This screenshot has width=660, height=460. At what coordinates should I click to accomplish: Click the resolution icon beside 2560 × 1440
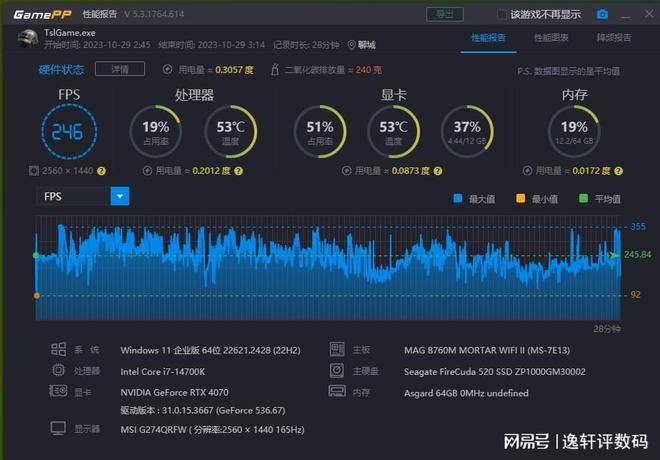[x=33, y=171]
